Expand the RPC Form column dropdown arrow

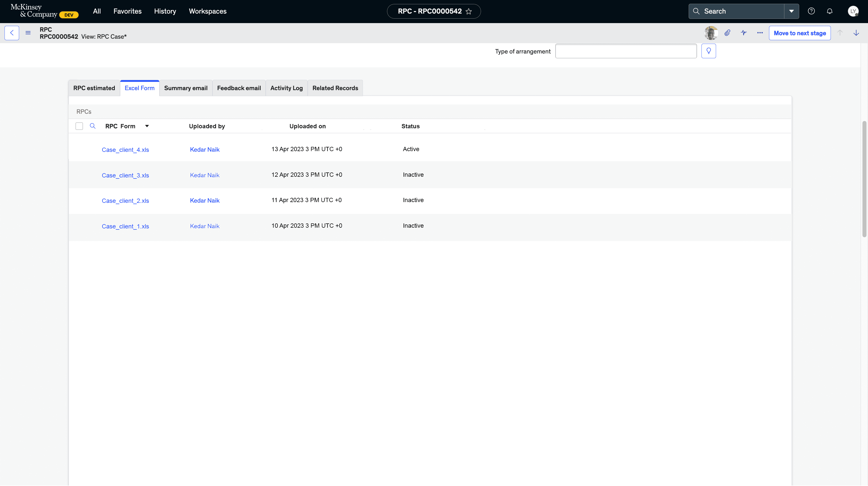[147, 126]
